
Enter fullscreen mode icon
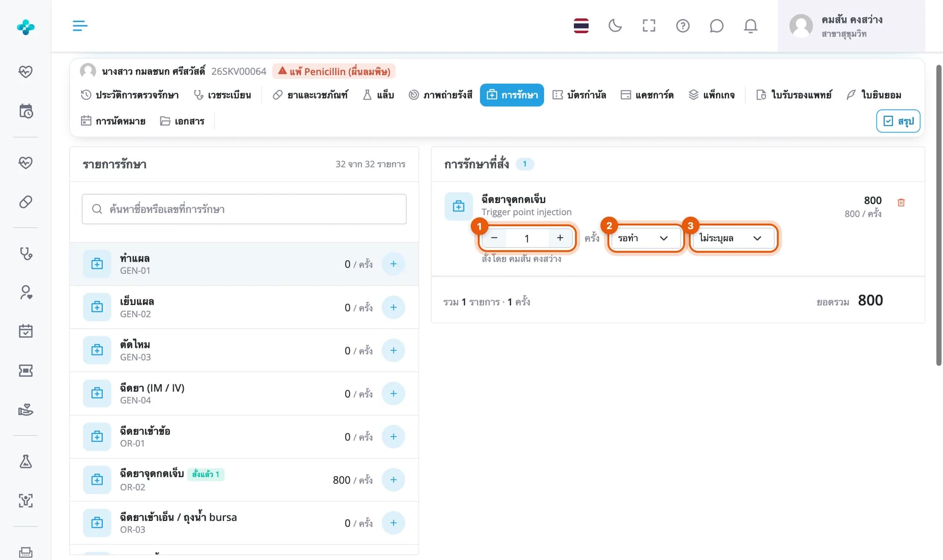[x=649, y=25]
